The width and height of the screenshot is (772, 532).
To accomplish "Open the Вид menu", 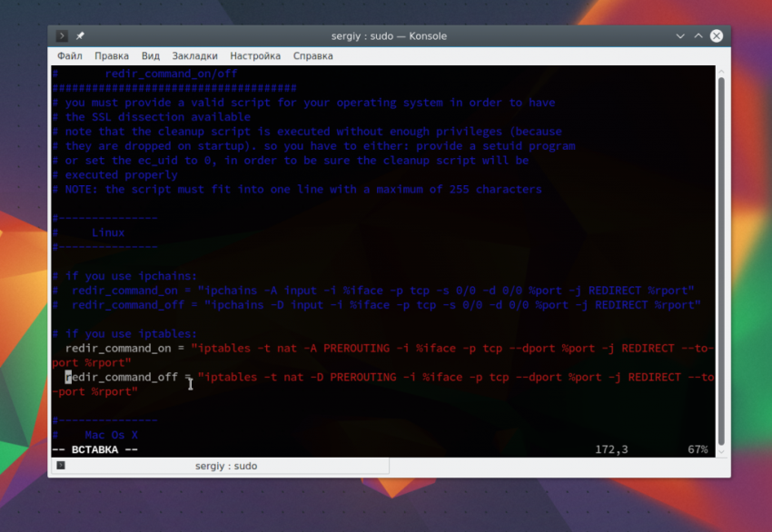I will coord(151,55).
